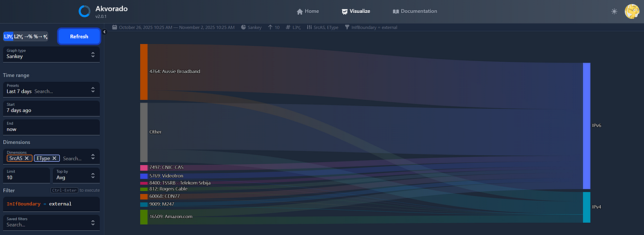Click the up-arrow limit icon in summary
Image resolution: width=644 pixels, height=235 pixels.
[270, 28]
